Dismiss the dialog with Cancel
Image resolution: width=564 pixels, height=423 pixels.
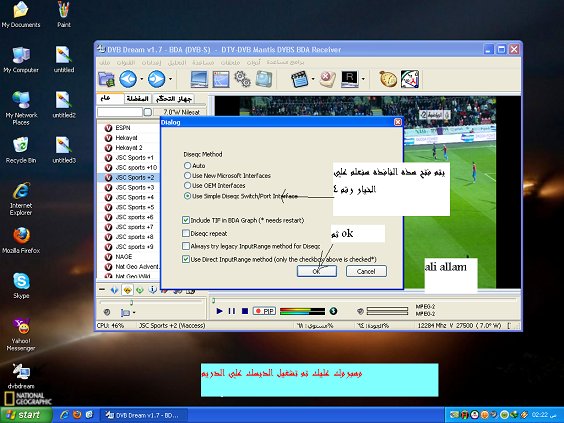pos(366,271)
